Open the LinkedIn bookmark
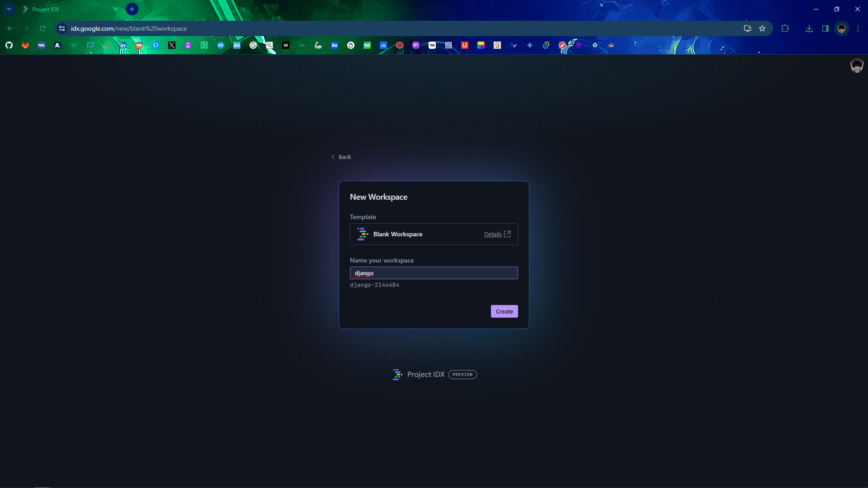Viewport: 868px width, 488px height. [x=123, y=45]
